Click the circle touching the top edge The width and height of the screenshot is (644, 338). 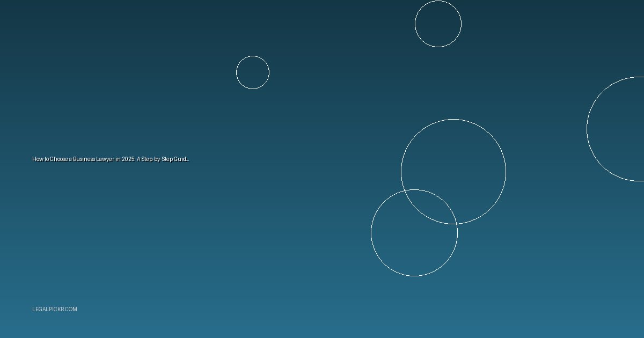click(x=438, y=24)
